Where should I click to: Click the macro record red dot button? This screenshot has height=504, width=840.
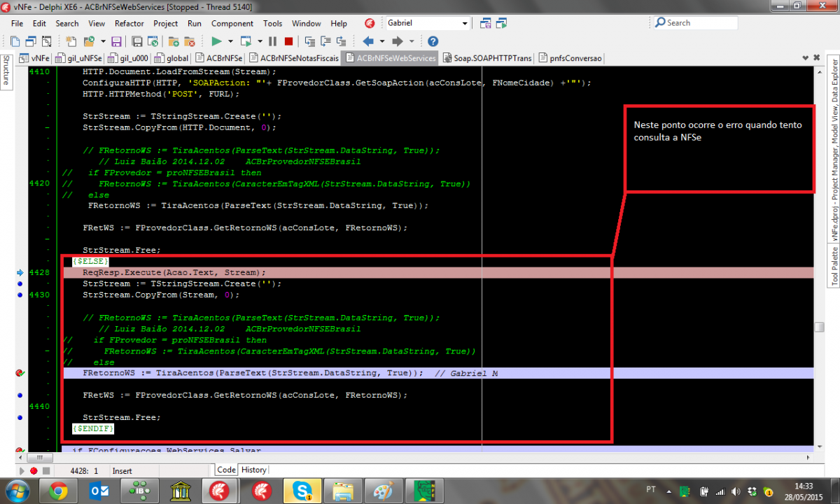point(33,470)
